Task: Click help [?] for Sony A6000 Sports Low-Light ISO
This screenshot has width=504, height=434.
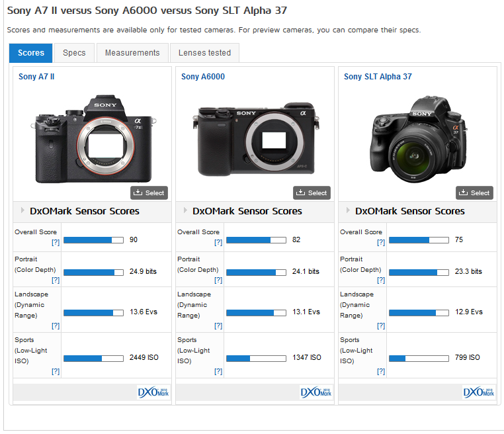Action: pyautogui.click(x=218, y=371)
